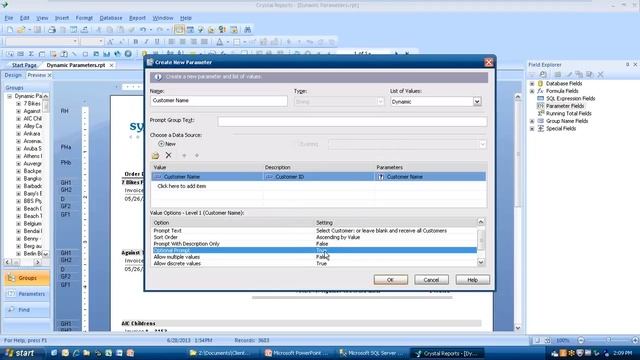The image size is (640, 360).
Task: Switch to Microsoft SQL Server taskbar item
Action: pos(371,353)
